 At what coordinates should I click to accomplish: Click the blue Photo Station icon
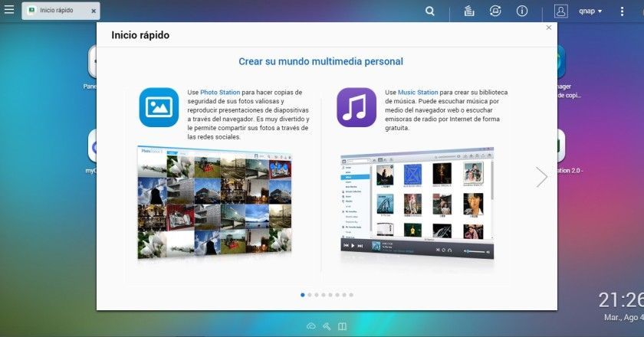pyautogui.click(x=159, y=106)
